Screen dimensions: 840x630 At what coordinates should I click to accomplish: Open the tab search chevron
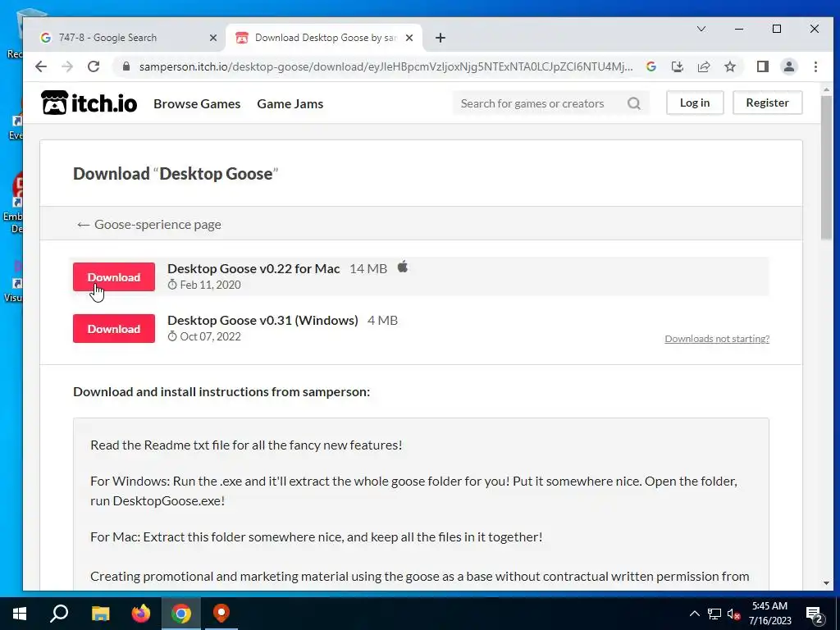(701, 29)
